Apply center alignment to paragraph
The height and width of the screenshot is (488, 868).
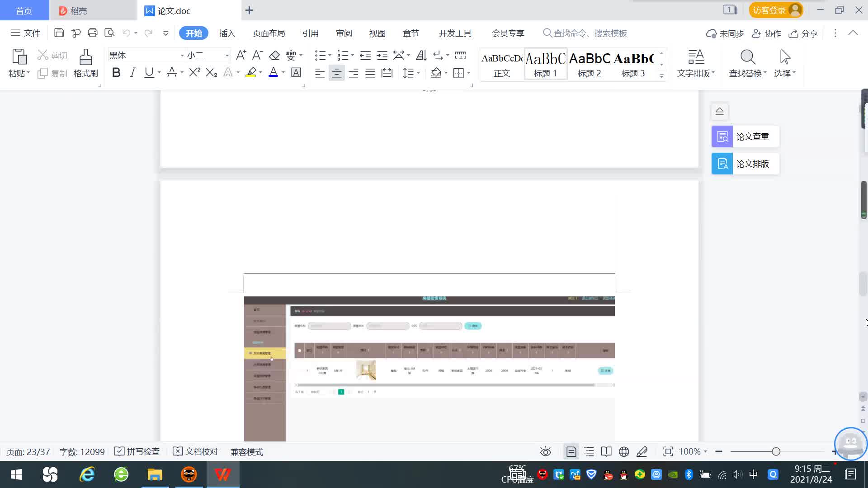pyautogui.click(x=336, y=73)
